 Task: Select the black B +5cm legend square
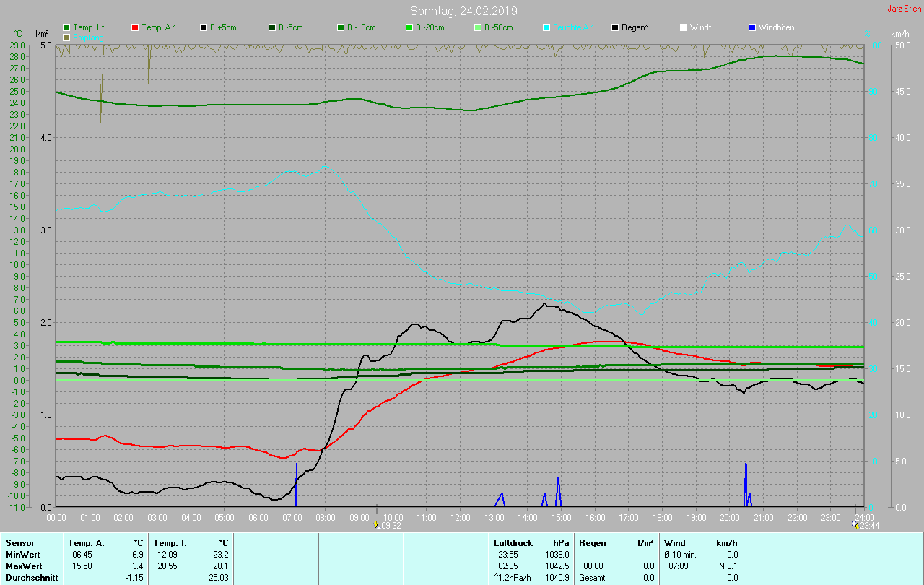(204, 27)
